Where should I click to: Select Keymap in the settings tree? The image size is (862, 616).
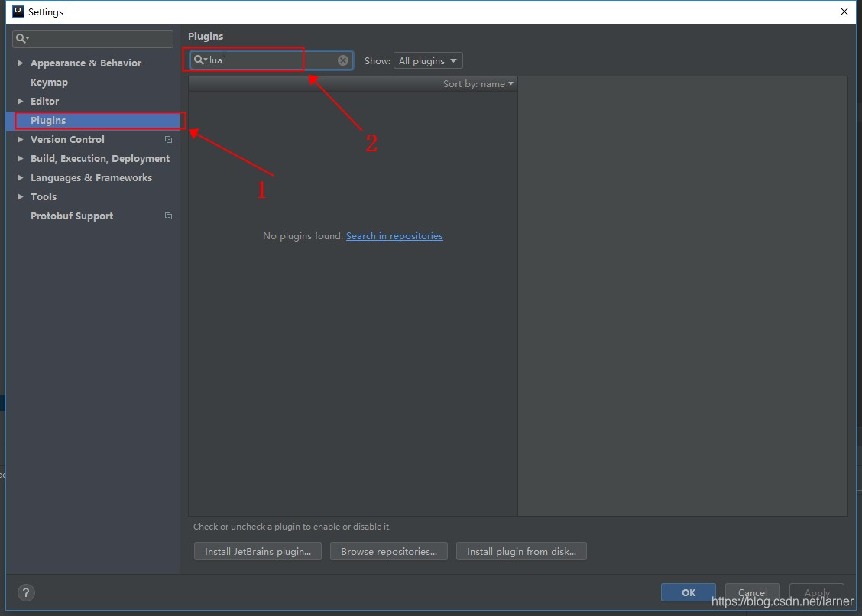50,83
